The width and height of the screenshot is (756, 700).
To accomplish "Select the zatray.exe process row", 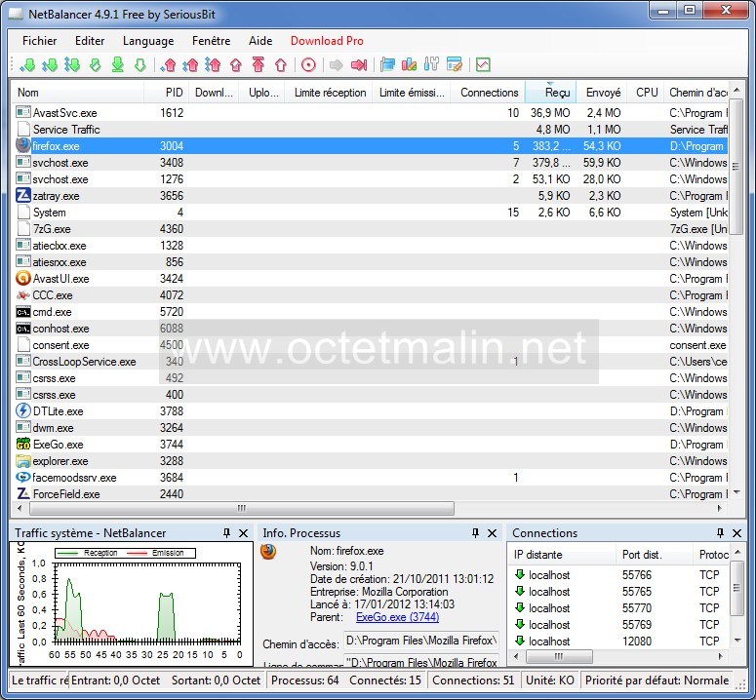I will click(x=370, y=196).
